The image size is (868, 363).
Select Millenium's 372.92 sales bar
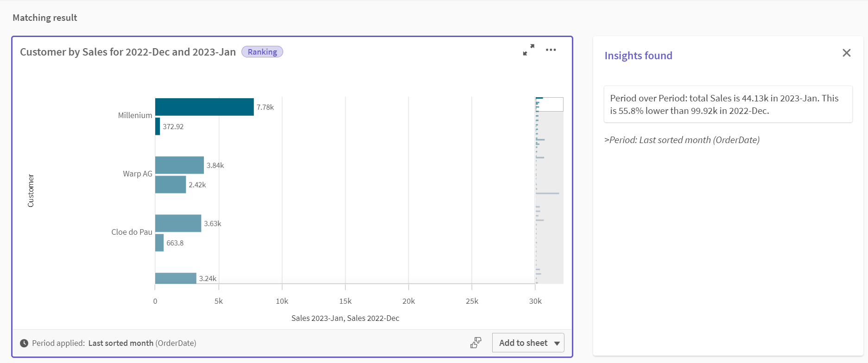tap(158, 126)
